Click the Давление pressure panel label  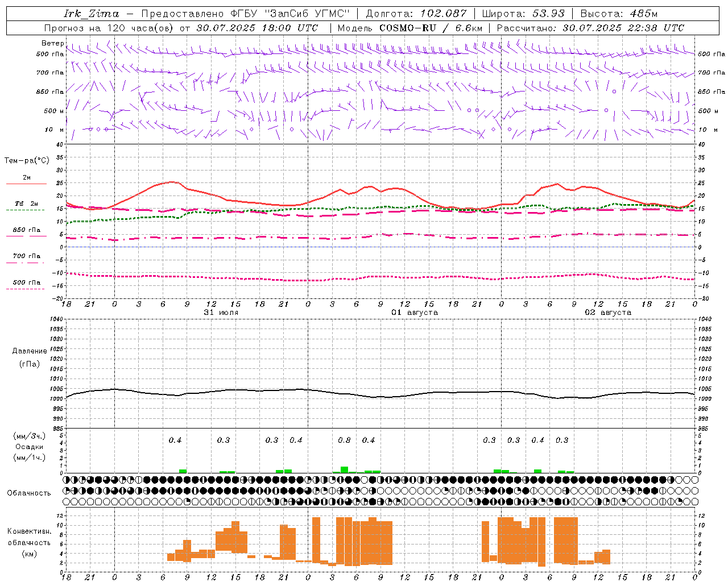(30, 351)
